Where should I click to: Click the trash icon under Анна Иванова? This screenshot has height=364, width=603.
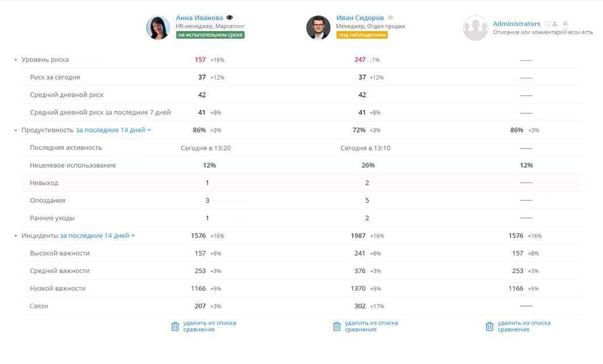pos(175,326)
